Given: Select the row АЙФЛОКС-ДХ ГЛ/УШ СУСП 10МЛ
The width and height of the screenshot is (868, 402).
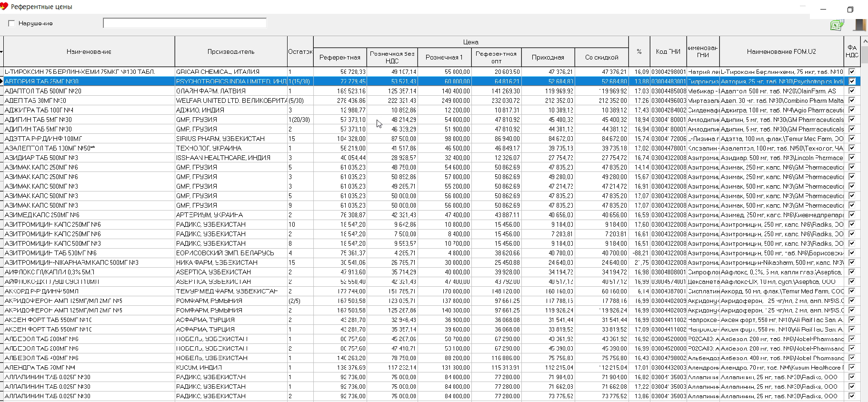Looking at the screenshot, I should (432, 281).
